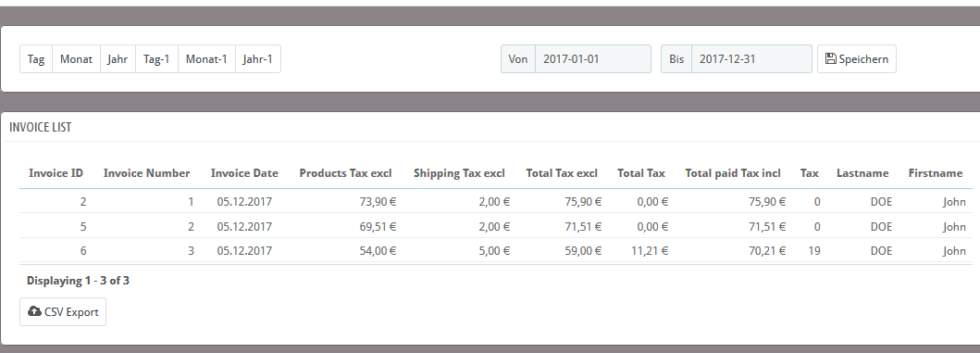Click the Lastname column header
The height and width of the screenshot is (353, 980).
(x=862, y=173)
